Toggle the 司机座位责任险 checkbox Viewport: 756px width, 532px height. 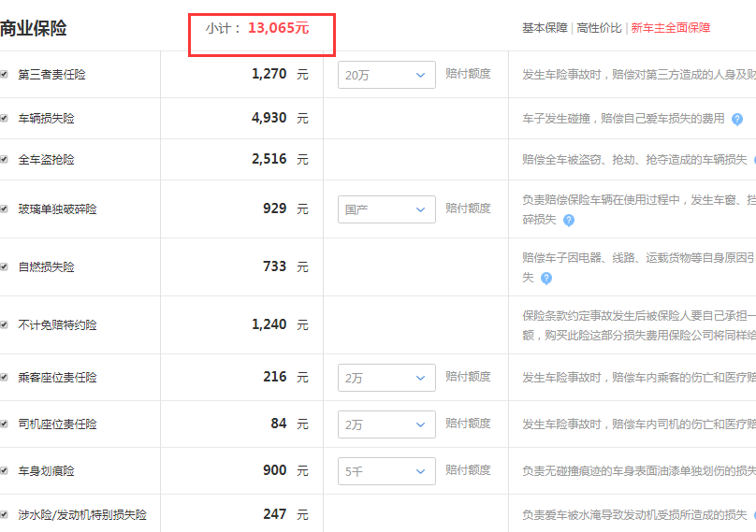coord(5,424)
